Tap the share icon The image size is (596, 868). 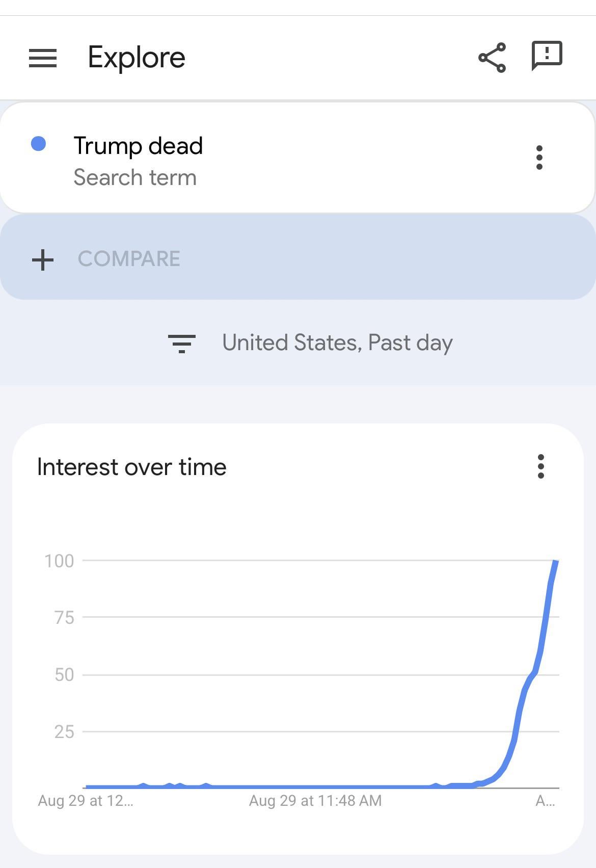point(492,58)
